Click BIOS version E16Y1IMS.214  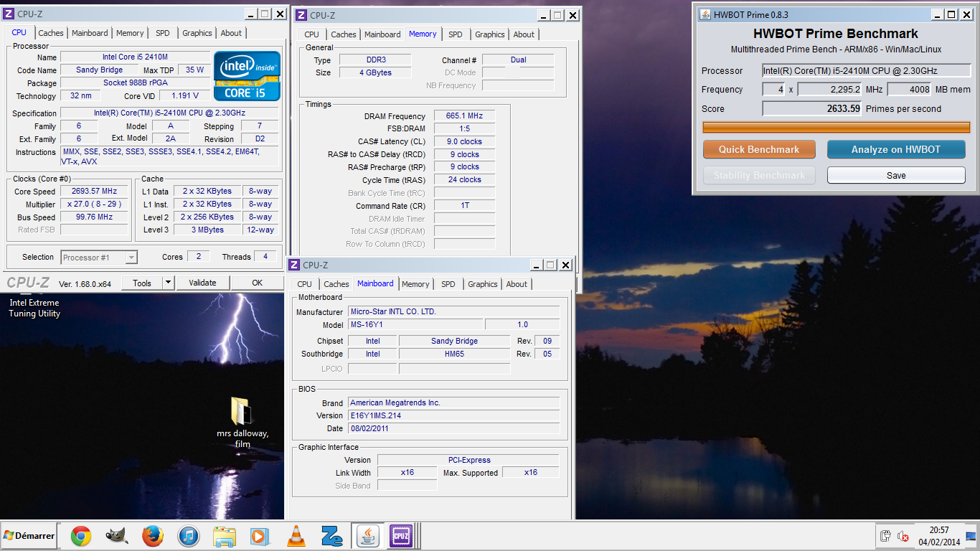[x=453, y=415]
